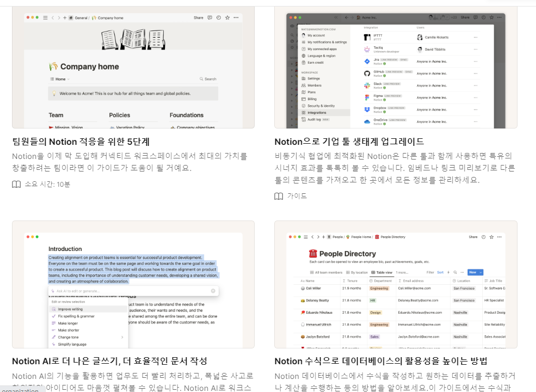Click the GitHub integration icon
This screenshot has width=536, height=392.
[x=367, y=72]
